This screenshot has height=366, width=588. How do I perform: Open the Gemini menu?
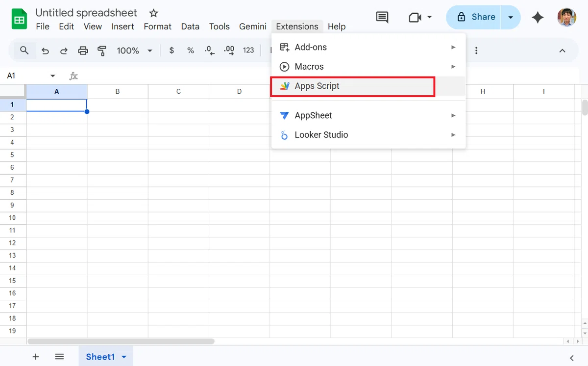click(253, 26)
